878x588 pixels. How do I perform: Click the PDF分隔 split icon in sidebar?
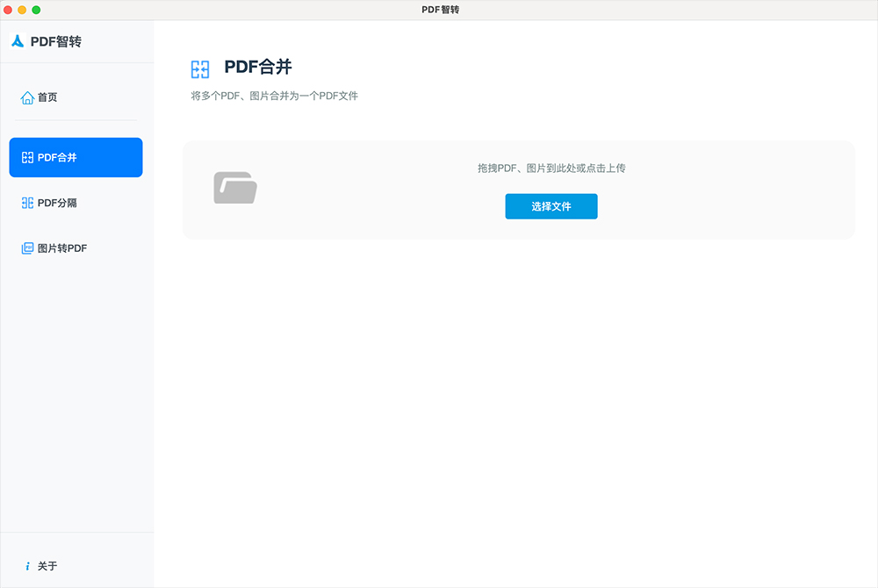click(26, 203)
